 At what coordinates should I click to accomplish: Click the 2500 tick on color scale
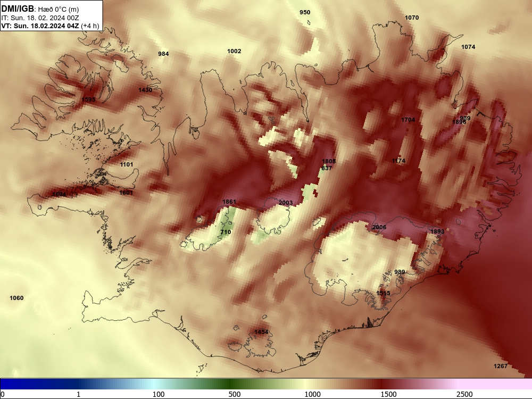(x=464, y=394)
